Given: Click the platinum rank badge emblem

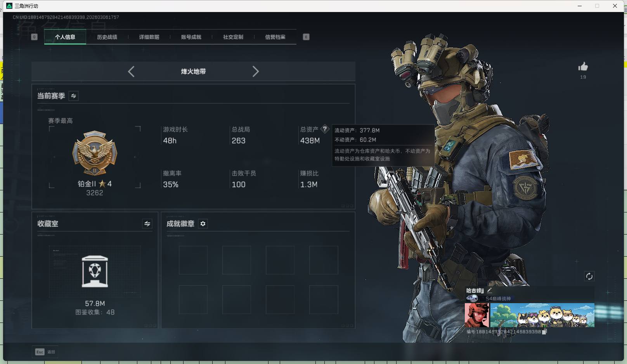Looking at the screenshot, I should pos(95,153).
